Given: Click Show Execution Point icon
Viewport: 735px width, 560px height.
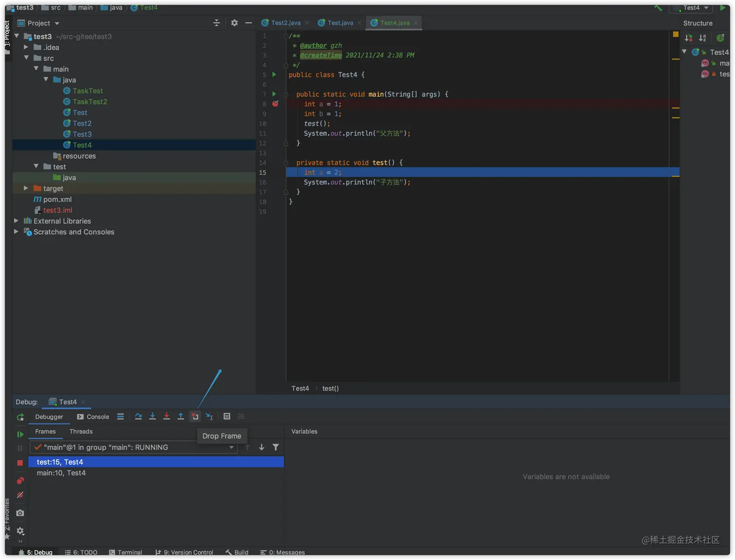Looking at the screenshot, I should [121, 417].
